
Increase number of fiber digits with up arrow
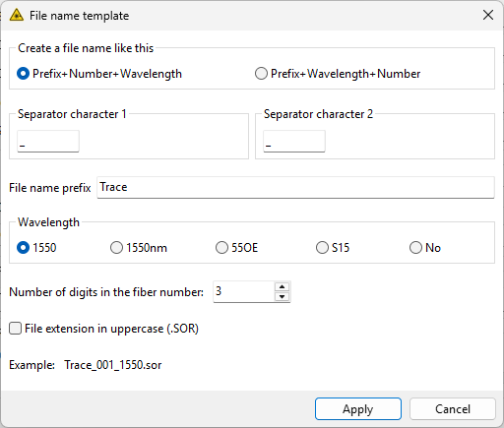[x=282, y=287]
